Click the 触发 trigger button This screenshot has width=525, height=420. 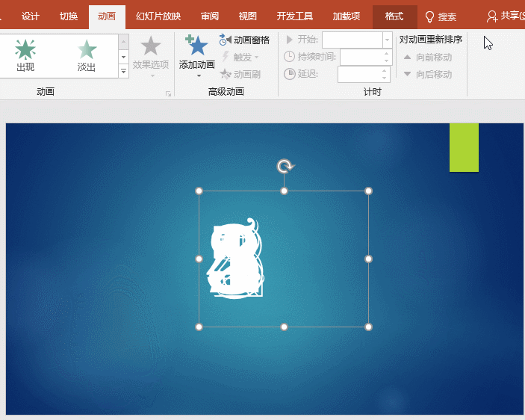point(240,58)
